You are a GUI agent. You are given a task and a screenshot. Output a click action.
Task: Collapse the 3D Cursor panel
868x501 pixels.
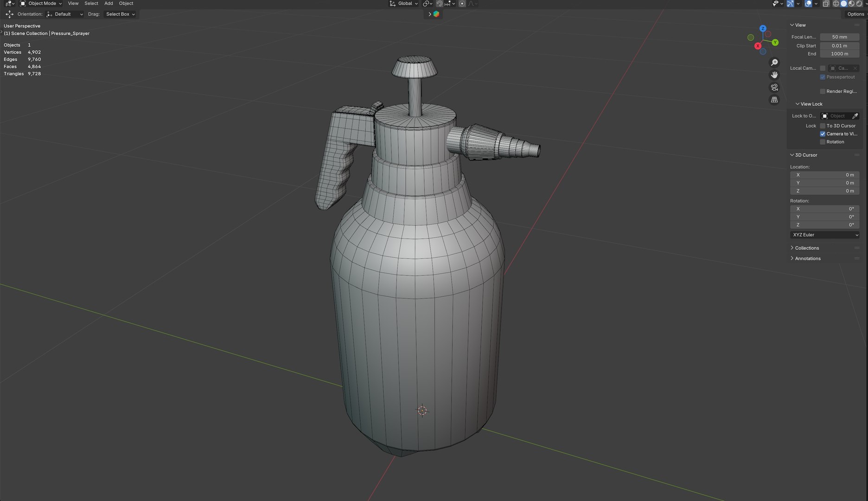[x=804, y=155]
